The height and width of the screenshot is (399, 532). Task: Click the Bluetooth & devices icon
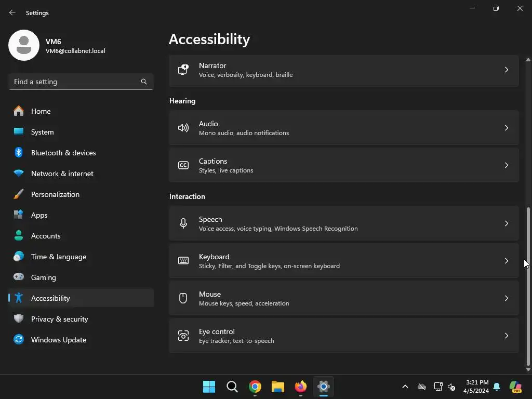point(19,153)
